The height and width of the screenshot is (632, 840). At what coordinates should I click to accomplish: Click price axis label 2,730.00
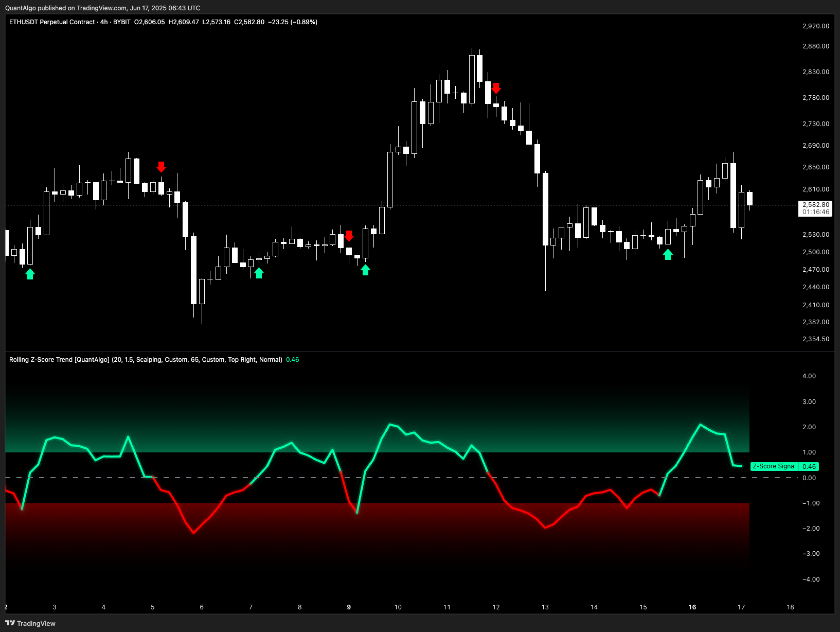pos(816,124)
